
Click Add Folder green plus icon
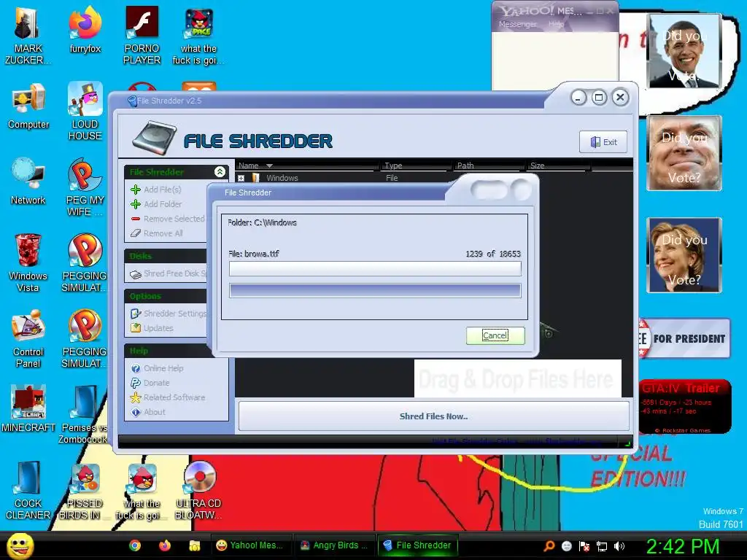click(x=136, y=204)
